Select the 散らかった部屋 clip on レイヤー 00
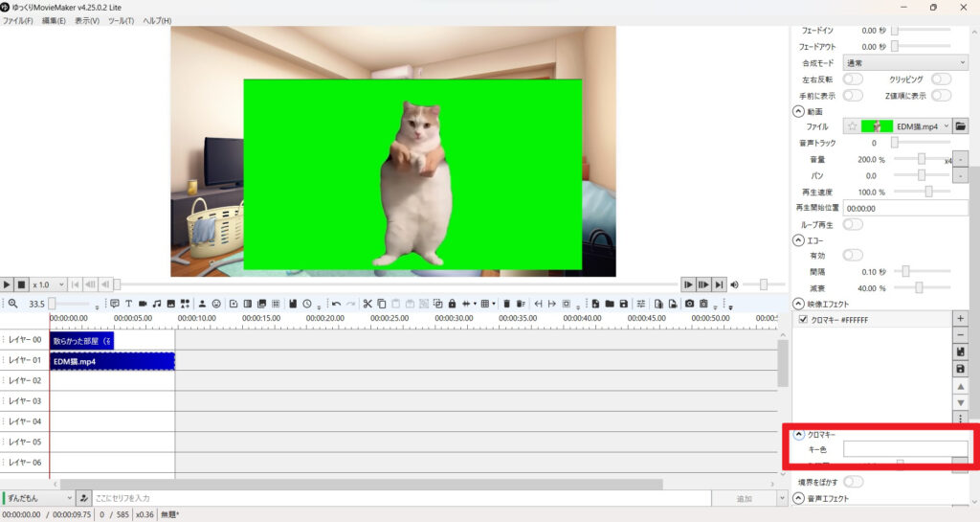This screenshot has width=980, height=522. click(x=82, y=341)
